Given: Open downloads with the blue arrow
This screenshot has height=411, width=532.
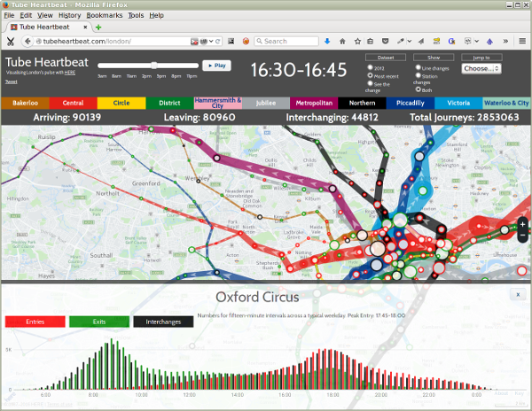Looking at the screenshot, I should (327, 42).
